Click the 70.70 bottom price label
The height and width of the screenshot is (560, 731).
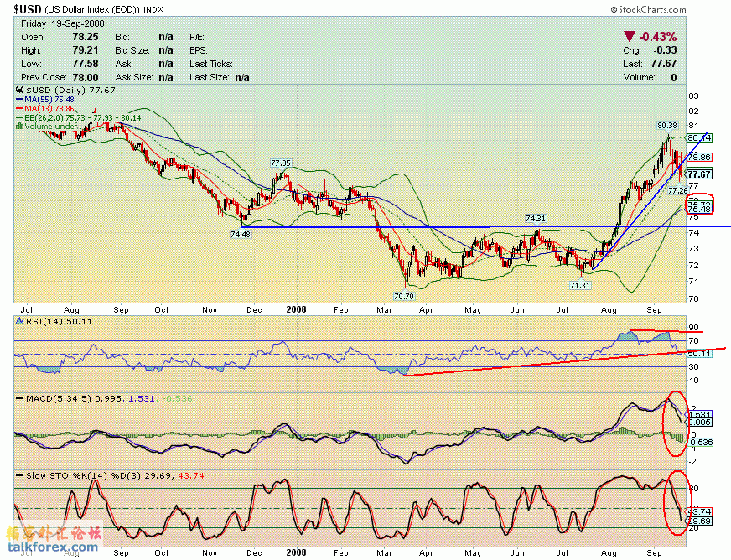pos(404,296)
